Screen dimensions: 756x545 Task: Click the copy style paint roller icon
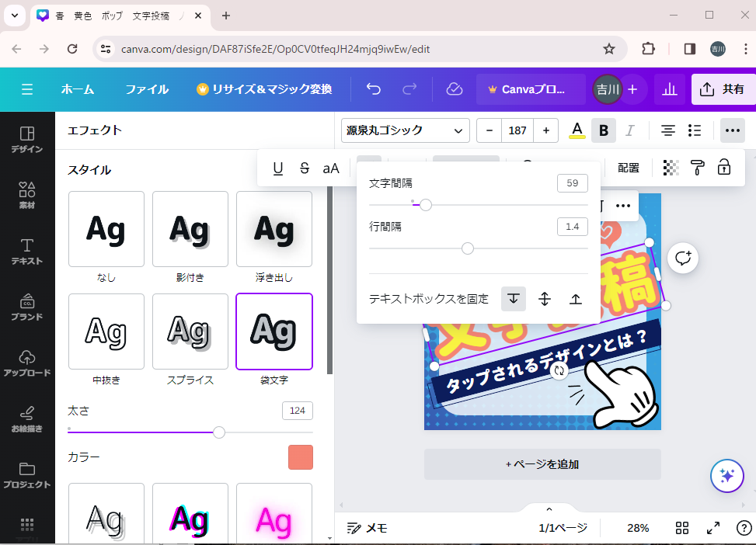698,168
